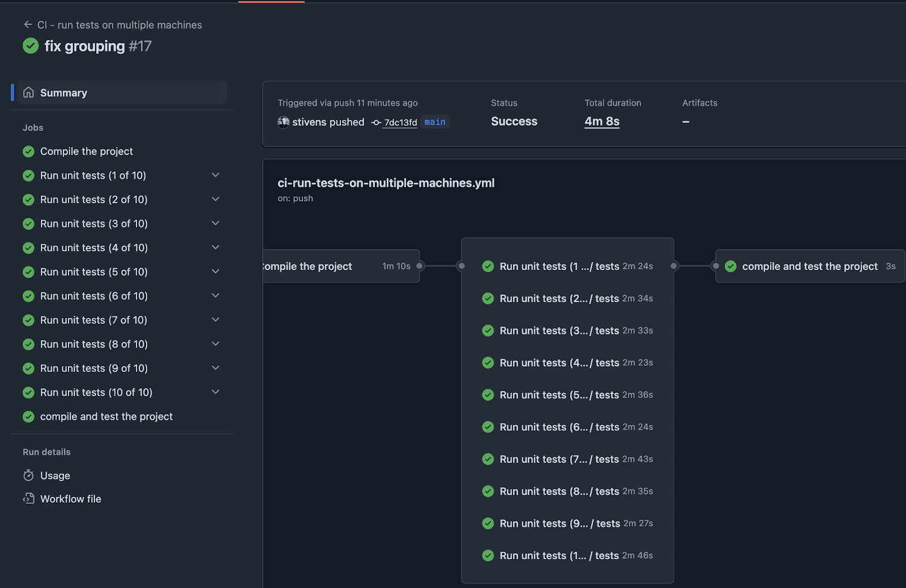The width and height of the screenshot is (906, 588).
Task: Click the Total duration 4m 8s link
Action: (x=601, y=121)
